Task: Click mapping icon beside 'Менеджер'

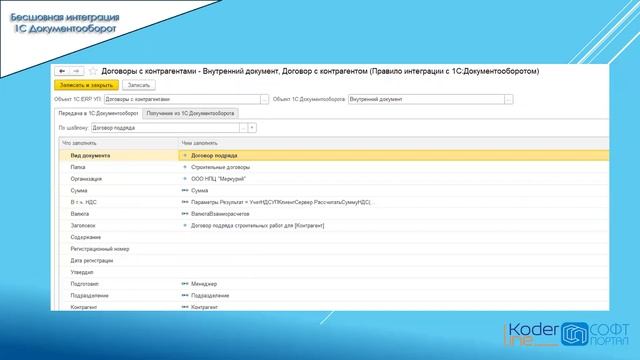Action: pos(185,284)
